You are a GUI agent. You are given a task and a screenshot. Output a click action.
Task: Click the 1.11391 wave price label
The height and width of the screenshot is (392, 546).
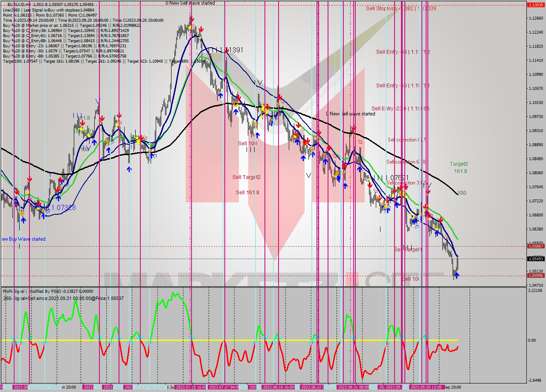pos(232,50)
